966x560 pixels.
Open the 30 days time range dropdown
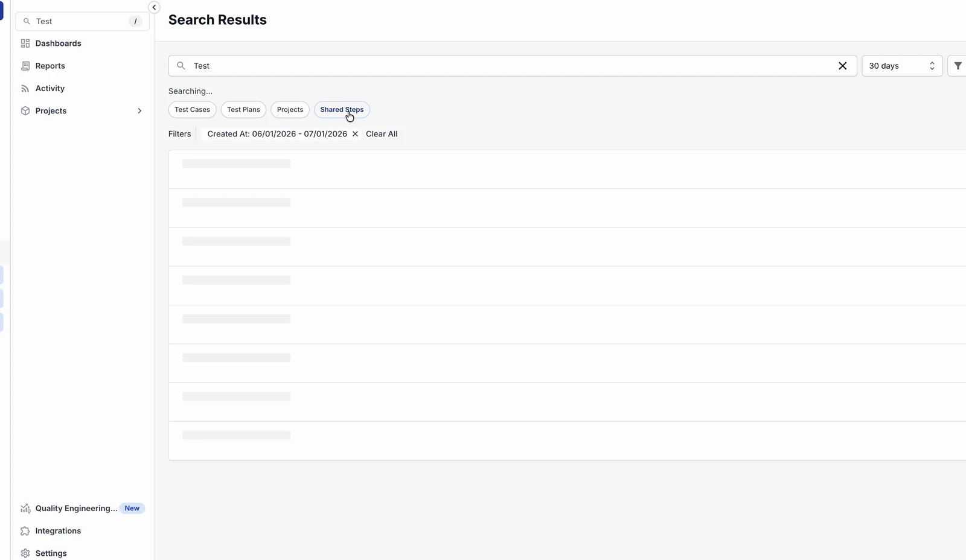click(x=902, y=66)
